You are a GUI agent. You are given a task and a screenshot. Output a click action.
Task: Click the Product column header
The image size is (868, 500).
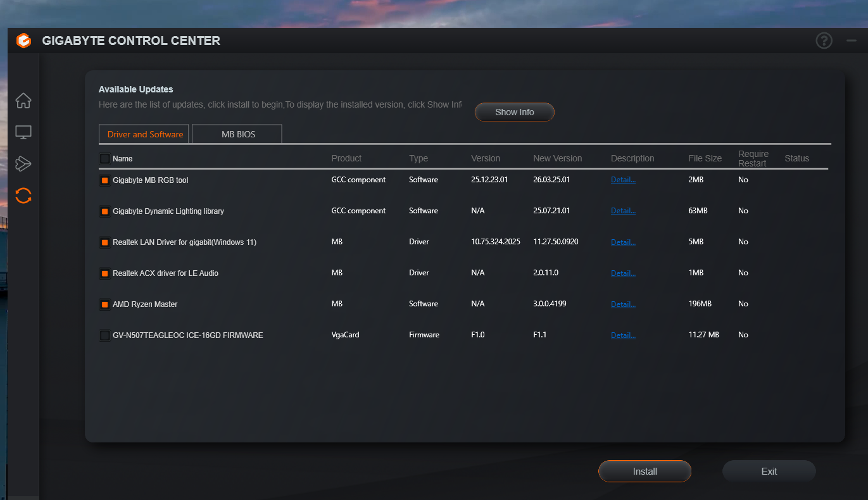(x=346, y=158)
